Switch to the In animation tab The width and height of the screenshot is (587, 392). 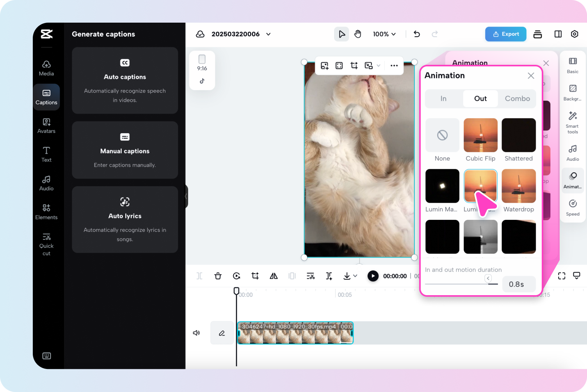(x=443, y=98)
